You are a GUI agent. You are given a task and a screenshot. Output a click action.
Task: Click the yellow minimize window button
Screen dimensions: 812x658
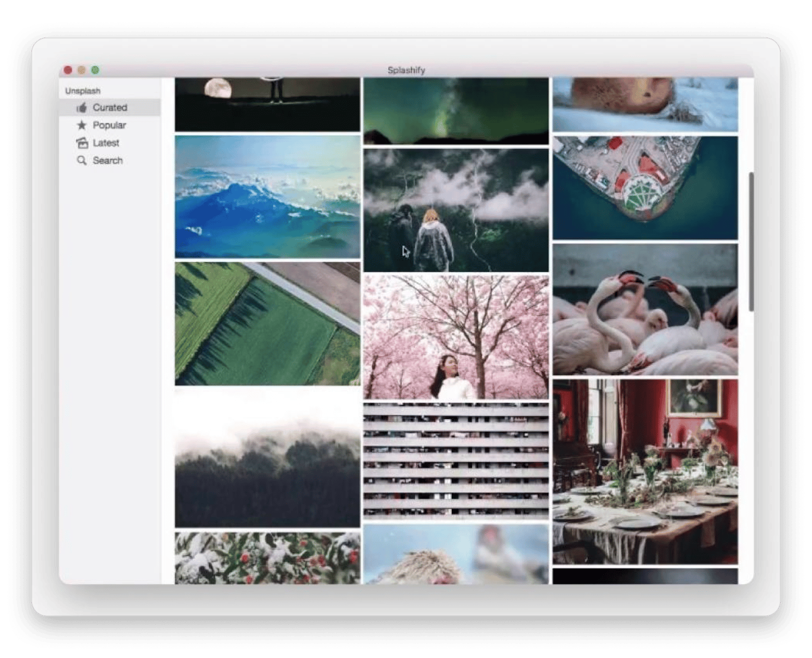pos(81,70)
